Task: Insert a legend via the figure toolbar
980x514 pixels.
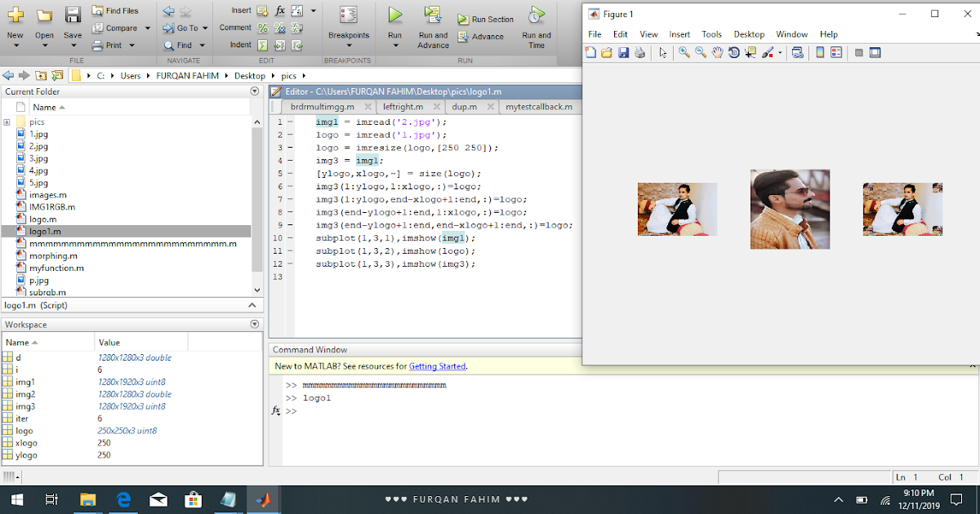Action: (836, 51)
